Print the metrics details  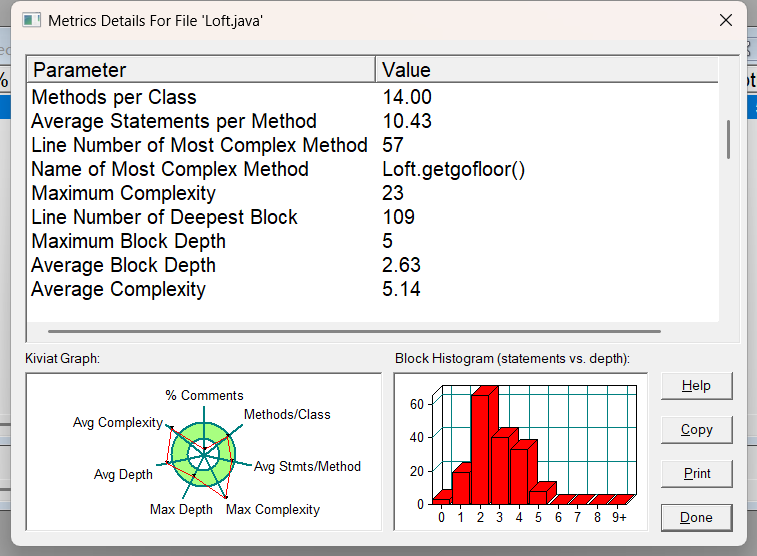click(696, 473)
